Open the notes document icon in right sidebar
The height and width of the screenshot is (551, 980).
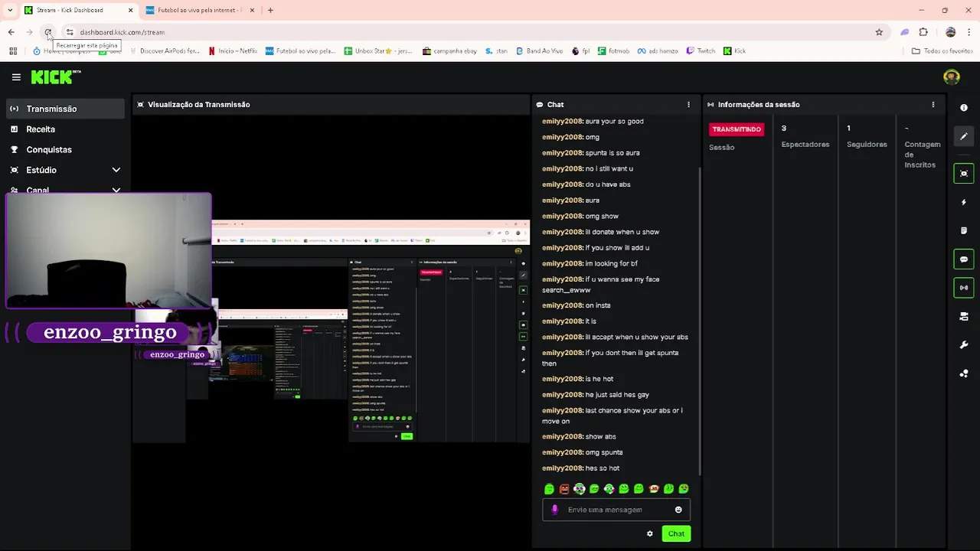[964, 230]
